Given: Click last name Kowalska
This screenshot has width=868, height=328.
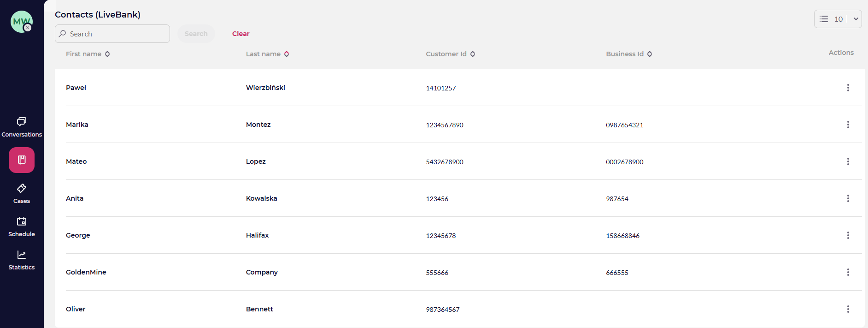Looking at the screenshot, I should pyautogui.click(x=262, y=198).
